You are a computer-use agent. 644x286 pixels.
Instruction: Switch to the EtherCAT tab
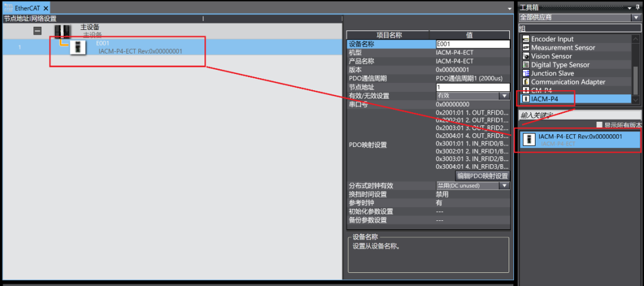click(23, 8)
